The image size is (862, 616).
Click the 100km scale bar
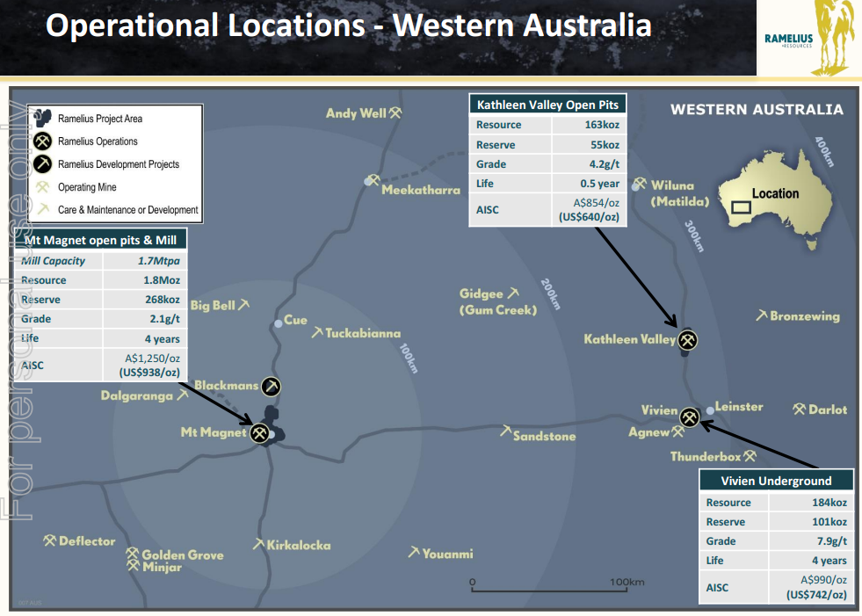click(x=548, y=589)
